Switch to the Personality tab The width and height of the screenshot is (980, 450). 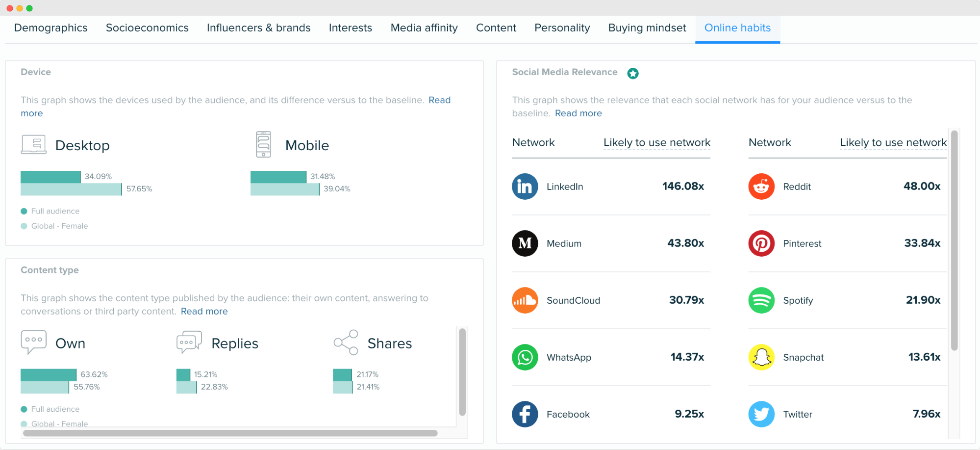tap(562, 28)
